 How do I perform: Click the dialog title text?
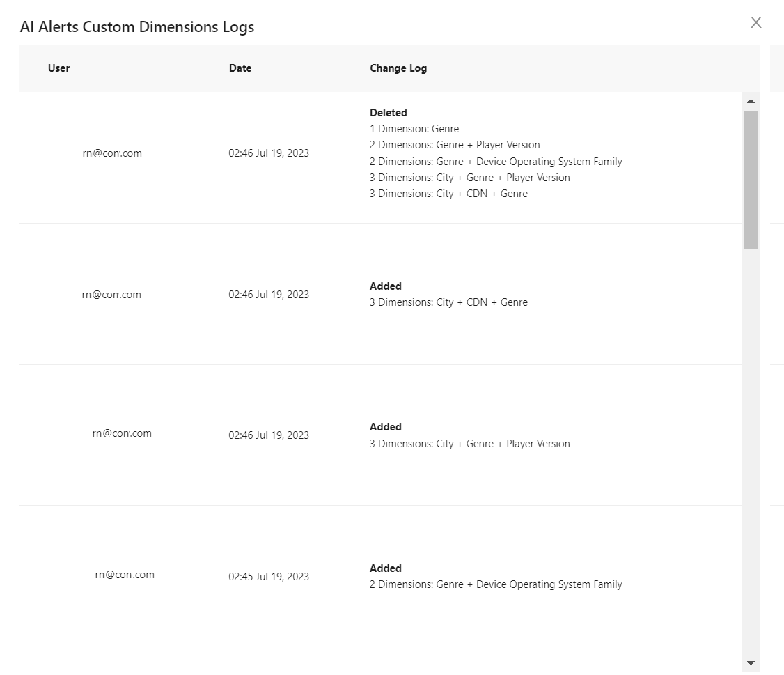[137, 26]
